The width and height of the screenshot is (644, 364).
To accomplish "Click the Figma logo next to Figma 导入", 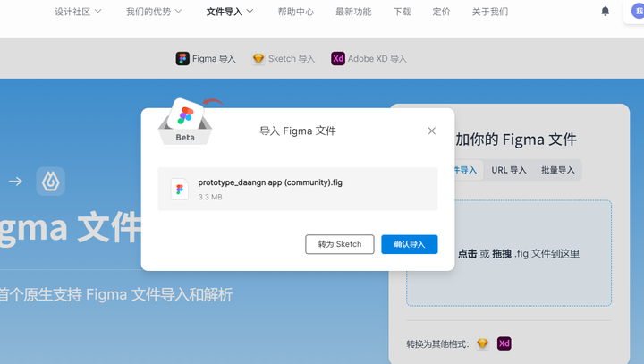I will (182, 59).
